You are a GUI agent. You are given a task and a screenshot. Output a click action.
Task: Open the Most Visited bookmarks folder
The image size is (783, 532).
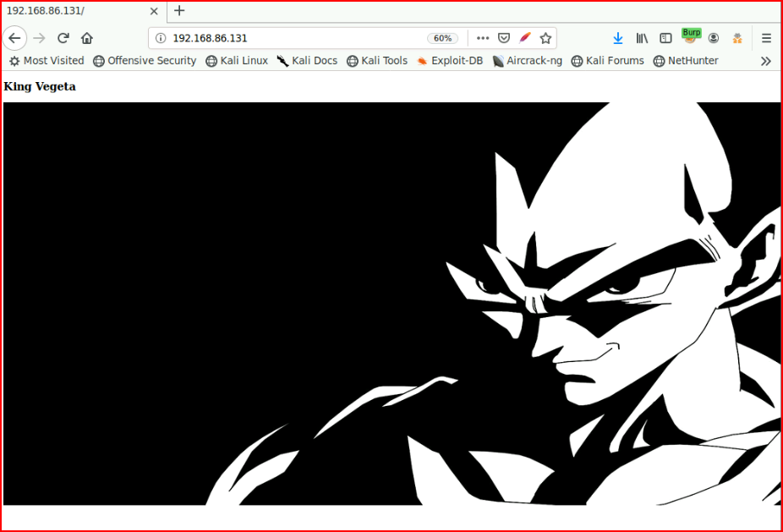tap(47, 61)
